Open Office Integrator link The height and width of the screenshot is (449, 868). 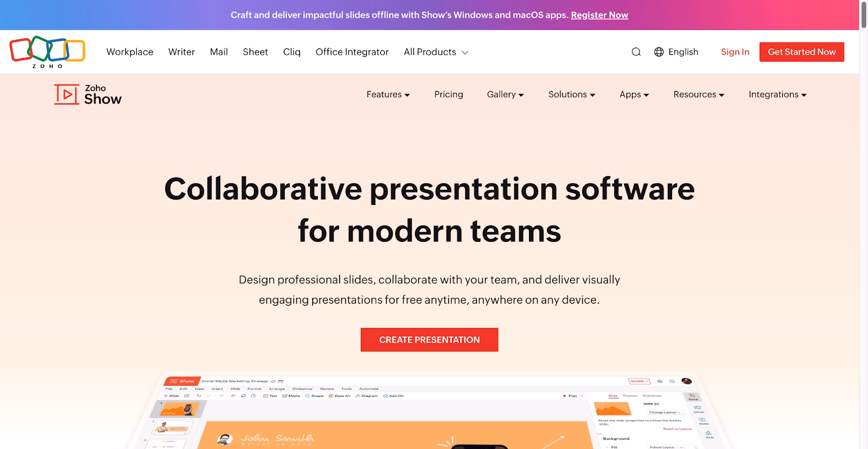coord(352,52)
